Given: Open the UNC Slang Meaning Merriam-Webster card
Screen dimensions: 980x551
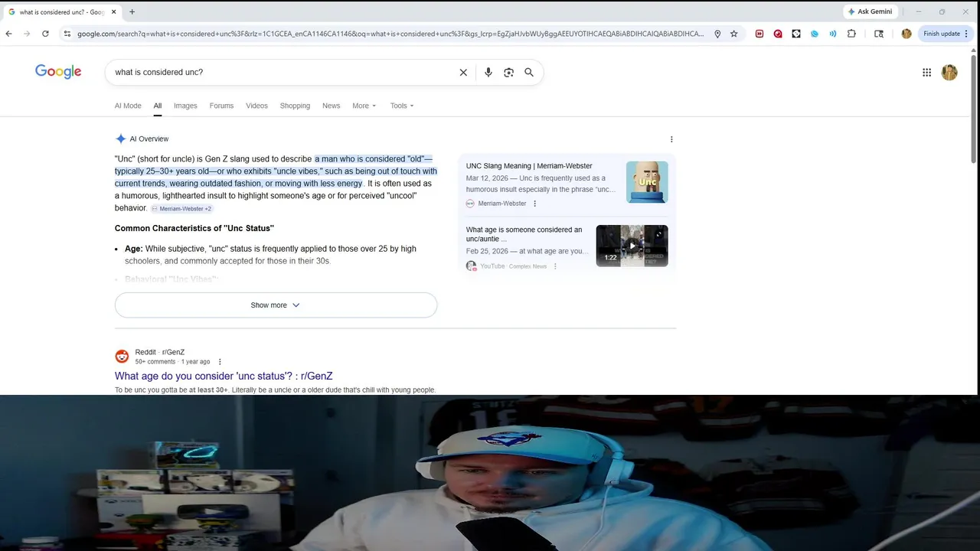Looking at the screenshot, I should point(529,166).
